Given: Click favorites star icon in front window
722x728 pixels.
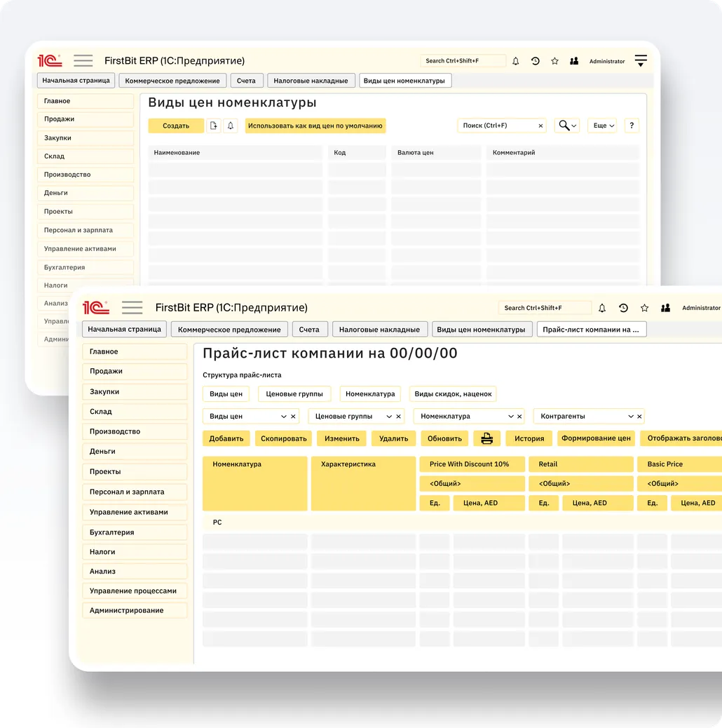Looking at the screenshot, I should coord(644,308).
